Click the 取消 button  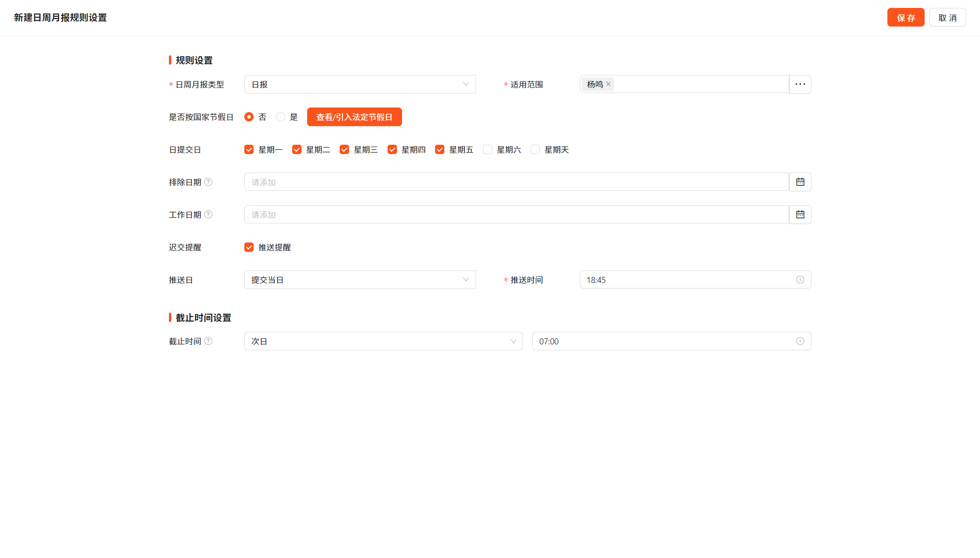(947, 18)
